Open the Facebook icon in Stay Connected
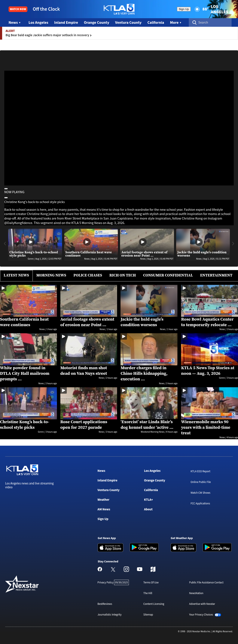The width and height of the screenshot is (238, 644). (x=100, y=569)
